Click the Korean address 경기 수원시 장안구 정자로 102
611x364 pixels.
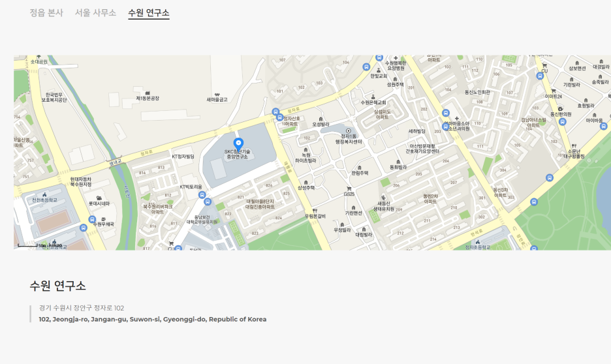(x=82, y=308)
